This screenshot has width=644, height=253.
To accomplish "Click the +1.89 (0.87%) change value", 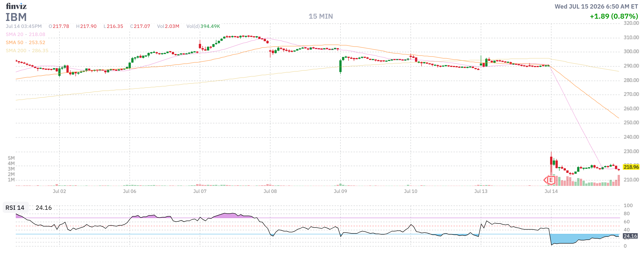I will [x=614, y=16].
